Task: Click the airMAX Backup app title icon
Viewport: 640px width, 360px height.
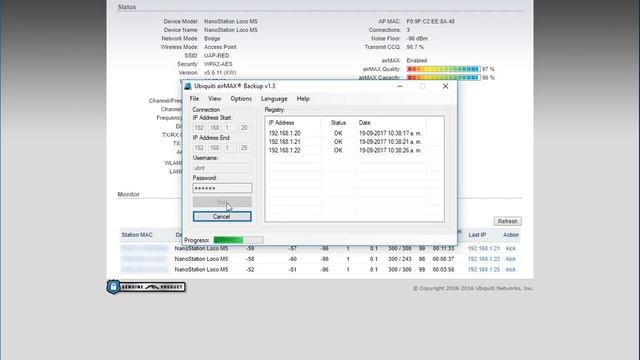Action: tap(188, 86)
